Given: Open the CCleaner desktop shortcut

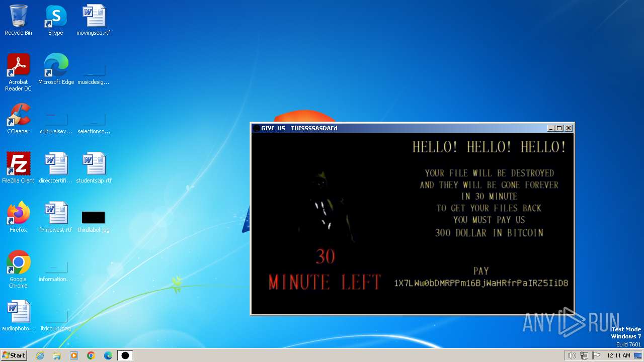Looking at the screenshot, I should tap(18, 119).
